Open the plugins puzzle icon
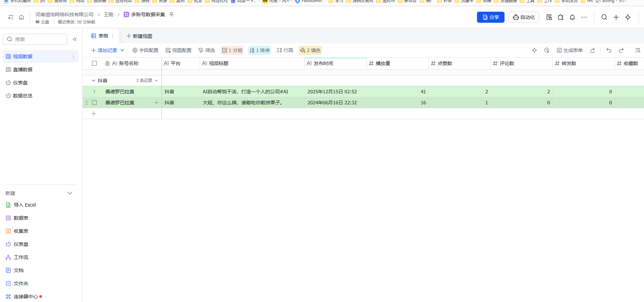The image size is (644, 302). pyautogui.click(x=561, y=17)
